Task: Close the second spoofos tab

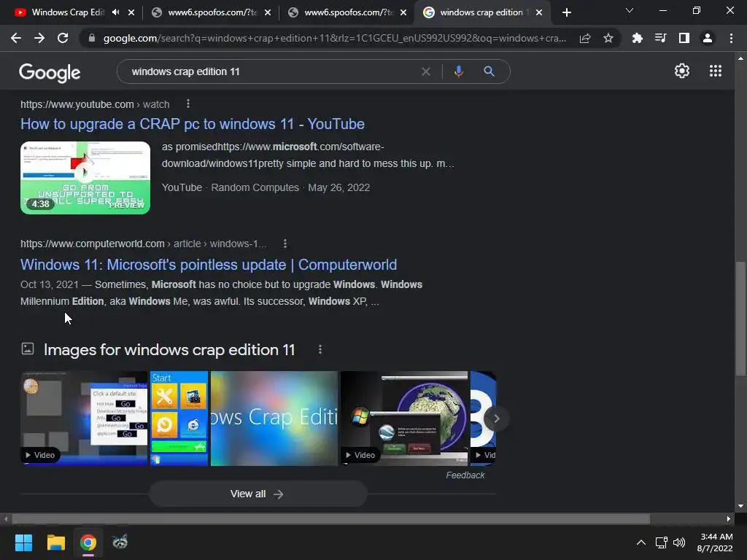Action: pyautogui.click(x=403, y=12)
